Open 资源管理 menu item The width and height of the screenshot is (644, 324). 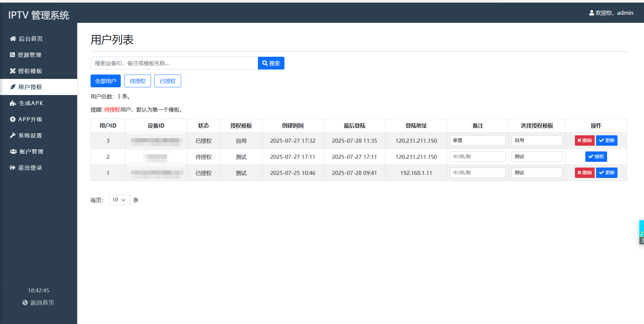(39, 55)
